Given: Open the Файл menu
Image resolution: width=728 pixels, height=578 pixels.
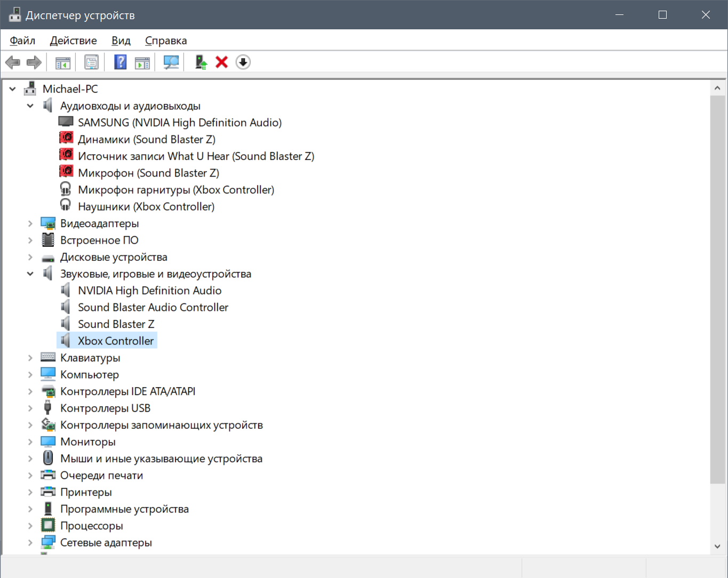Looking at the screenshot, I should [22, 41].
